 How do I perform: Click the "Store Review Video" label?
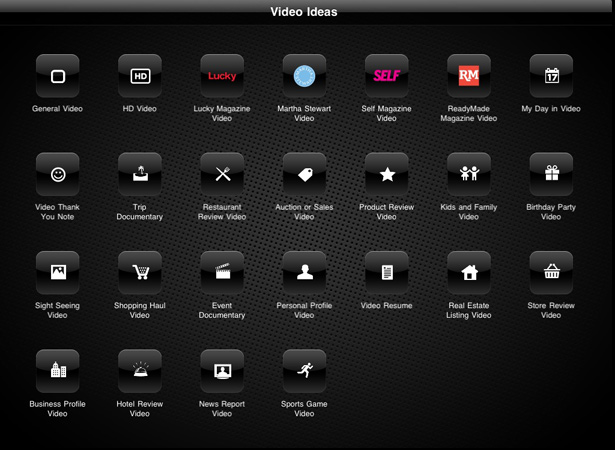(x=551, y=310)
